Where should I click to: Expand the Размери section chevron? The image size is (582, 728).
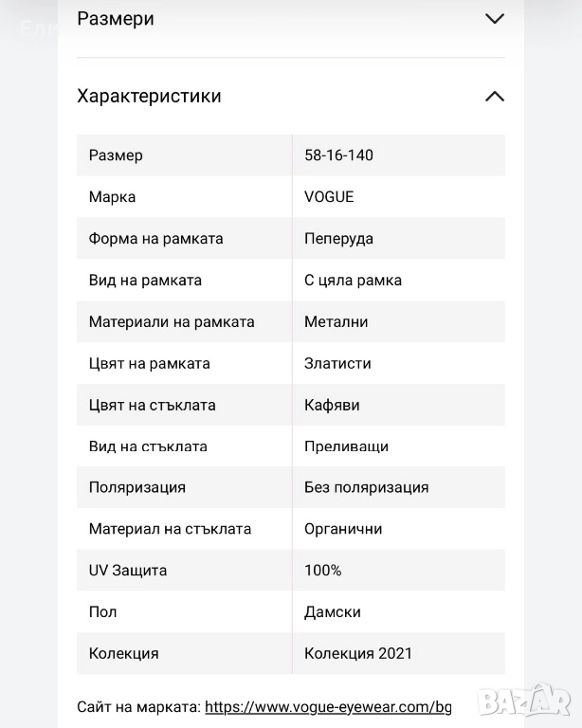494,19
